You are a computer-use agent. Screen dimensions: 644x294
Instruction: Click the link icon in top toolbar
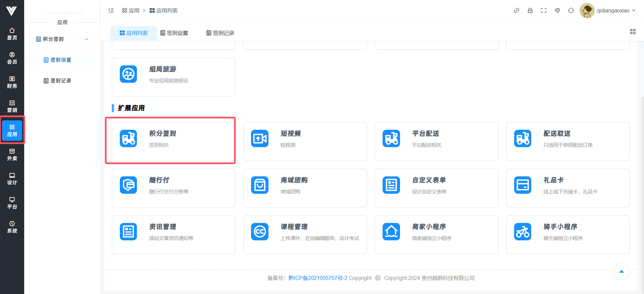516,10
